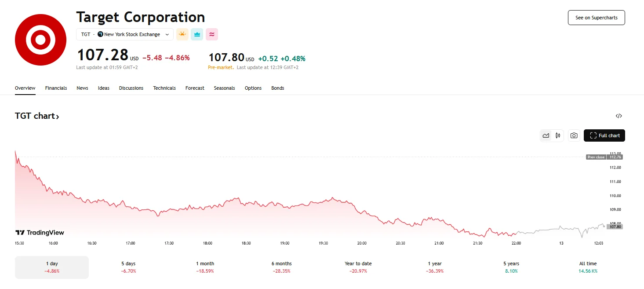The height and width of the screenshot is (289, 644).
Task: Switch to the Technicals tab
Action: [x=164, y=88]
